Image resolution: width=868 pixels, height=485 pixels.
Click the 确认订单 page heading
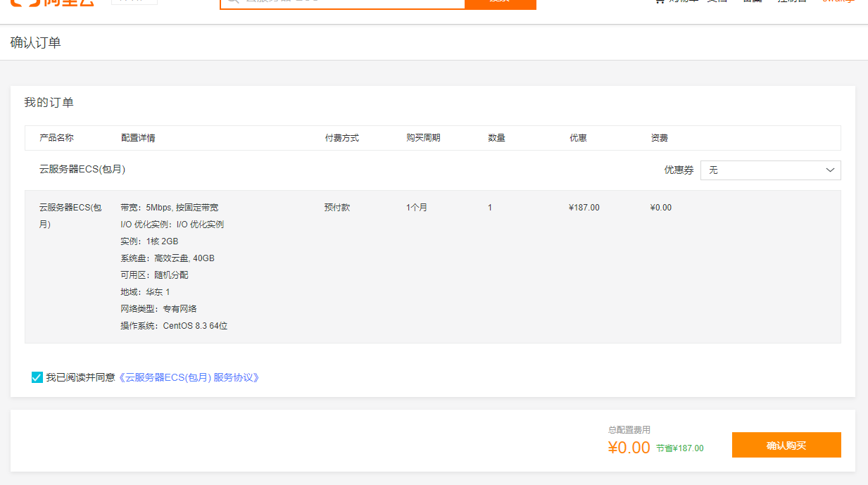36,43
